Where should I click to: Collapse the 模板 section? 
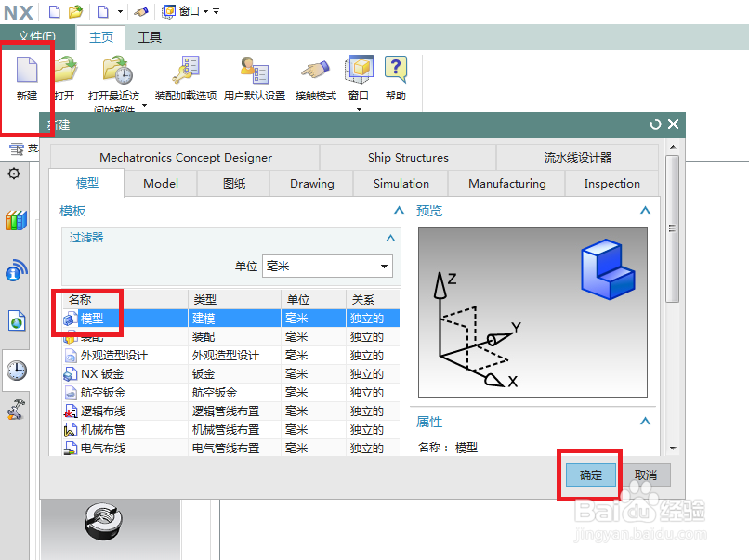(399, 211)
